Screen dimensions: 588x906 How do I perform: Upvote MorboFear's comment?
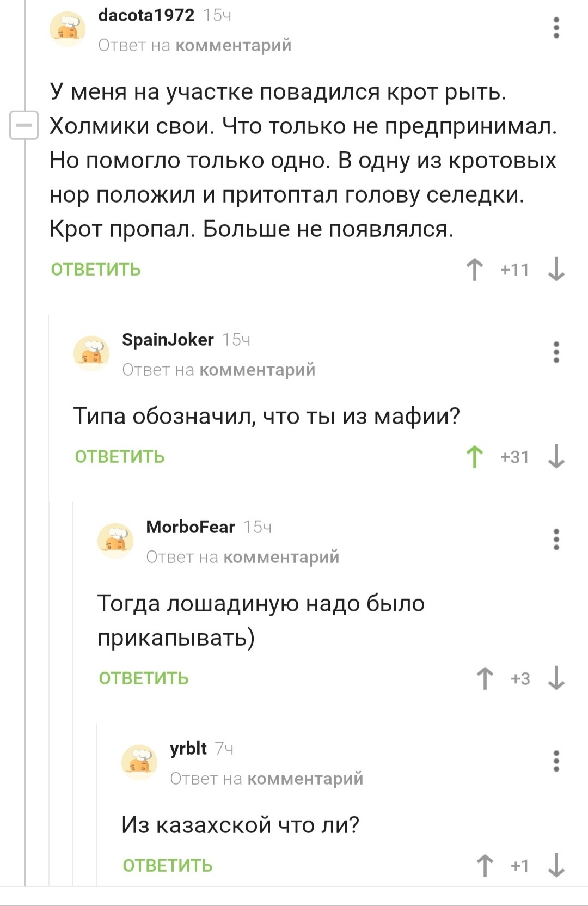[485, 678]
